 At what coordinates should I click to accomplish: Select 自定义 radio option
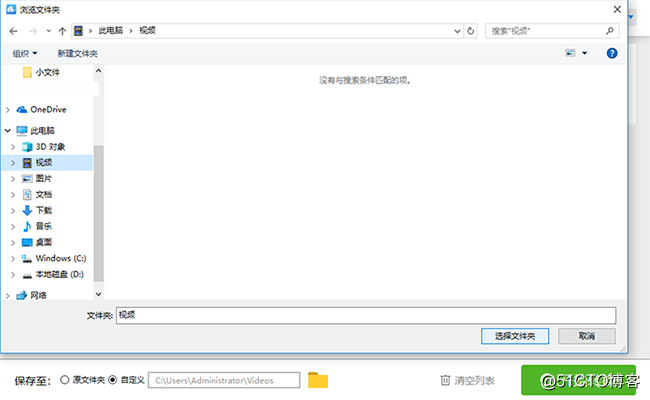click(x=112, y=380)
